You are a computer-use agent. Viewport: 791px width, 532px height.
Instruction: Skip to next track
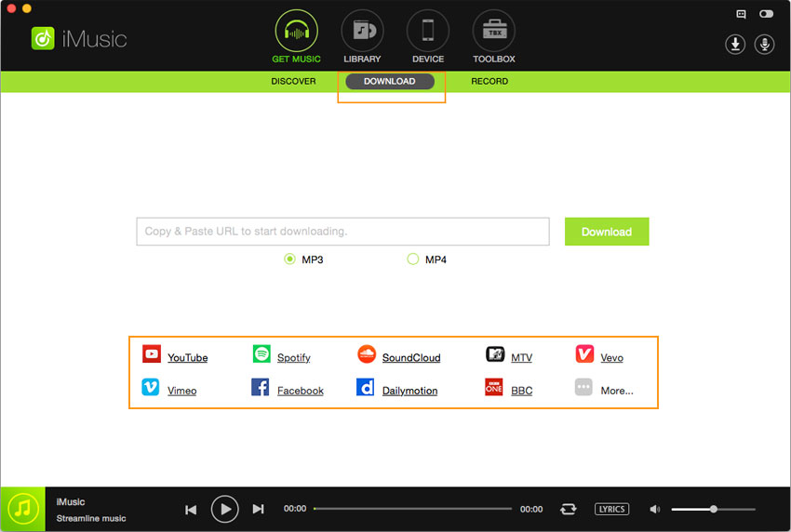point(259,510)
